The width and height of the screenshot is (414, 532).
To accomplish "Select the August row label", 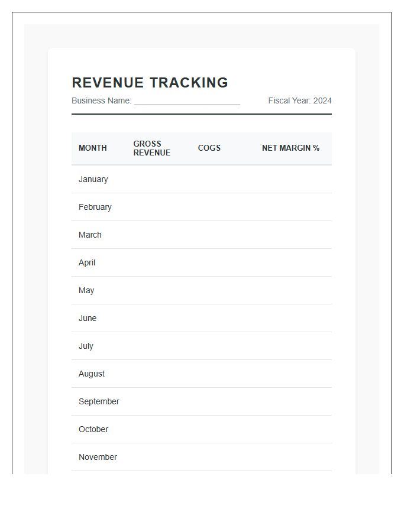I will [x=92, y=374].
